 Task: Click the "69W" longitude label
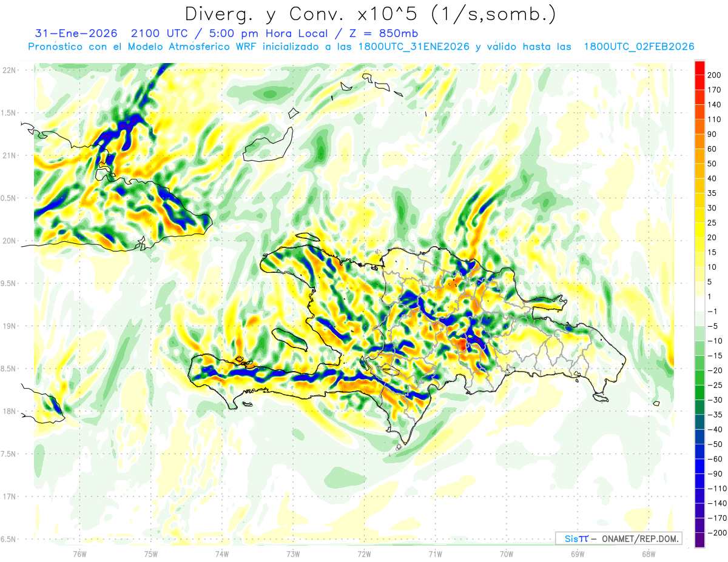(578, 554)
